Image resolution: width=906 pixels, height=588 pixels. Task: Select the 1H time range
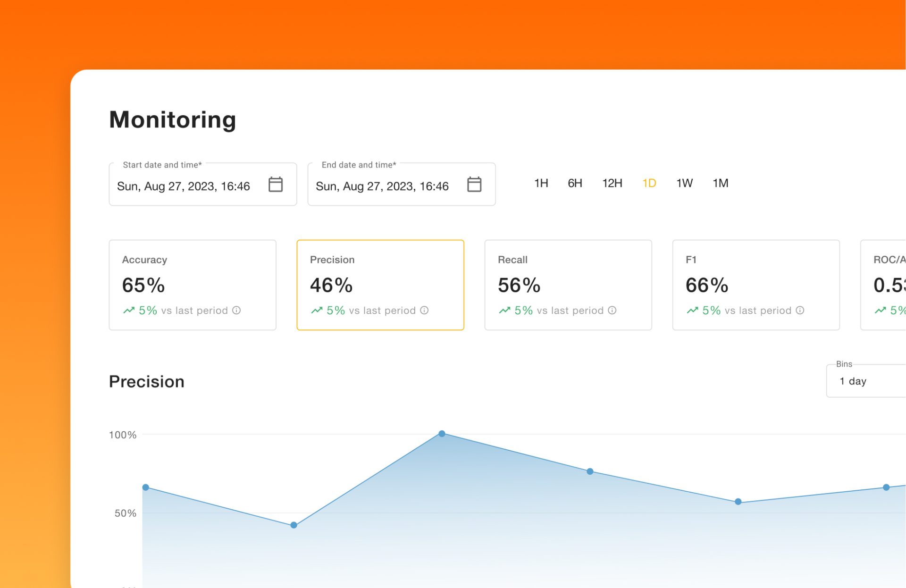[x=541, y=183]
